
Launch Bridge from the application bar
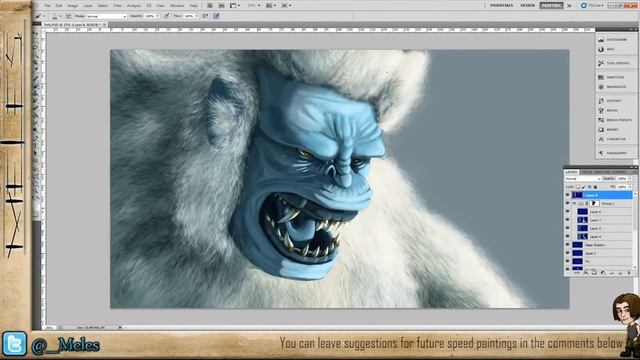pos(210,6)
